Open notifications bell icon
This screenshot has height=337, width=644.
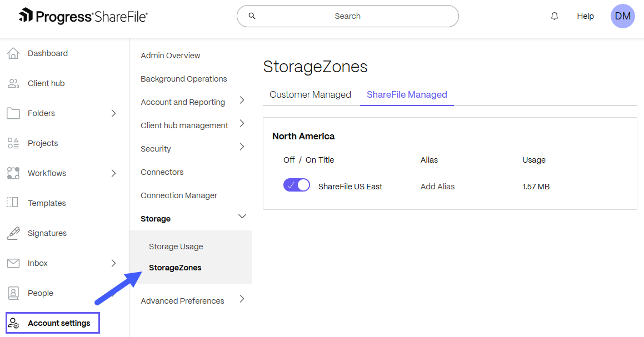click(555, 16)
